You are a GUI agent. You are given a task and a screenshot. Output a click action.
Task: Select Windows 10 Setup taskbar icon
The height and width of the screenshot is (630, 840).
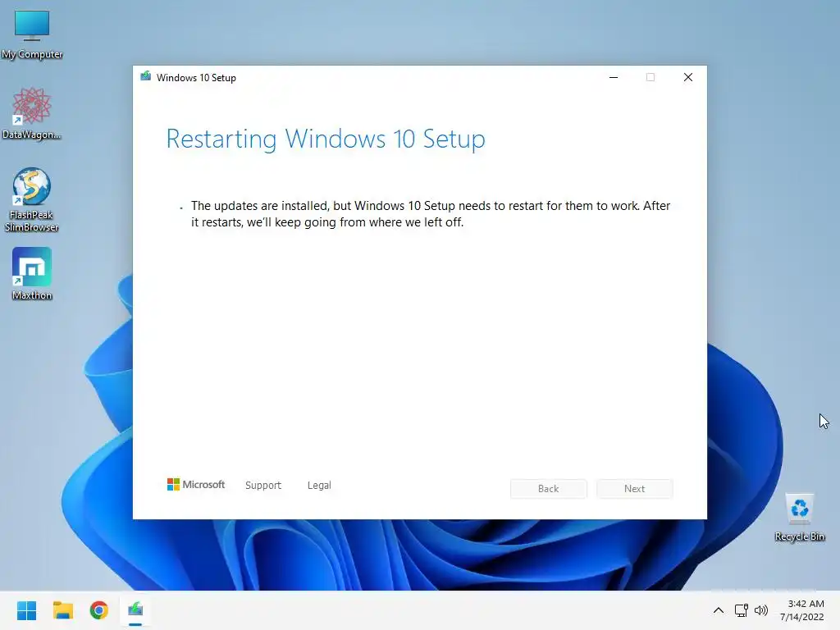pyautogui.click(x=135, y=610)
